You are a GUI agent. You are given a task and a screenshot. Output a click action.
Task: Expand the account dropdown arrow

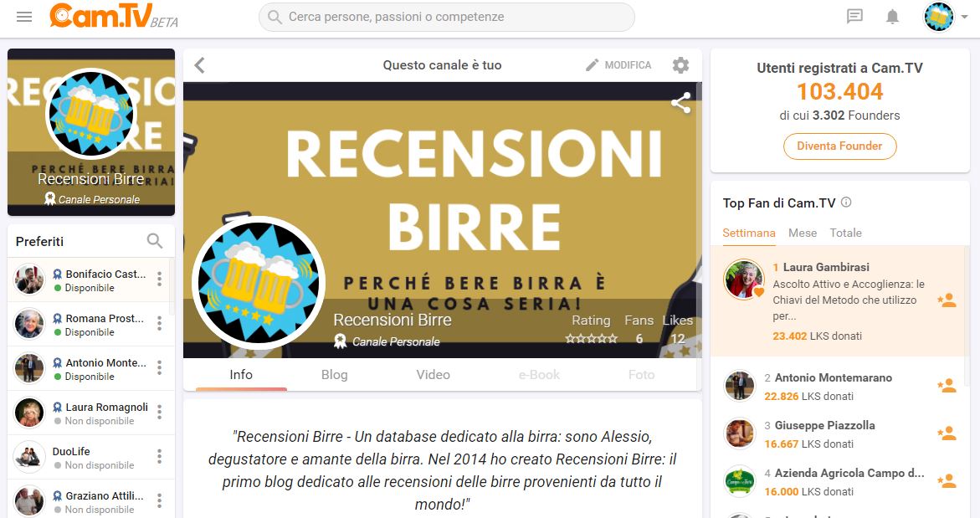point(964,17)
